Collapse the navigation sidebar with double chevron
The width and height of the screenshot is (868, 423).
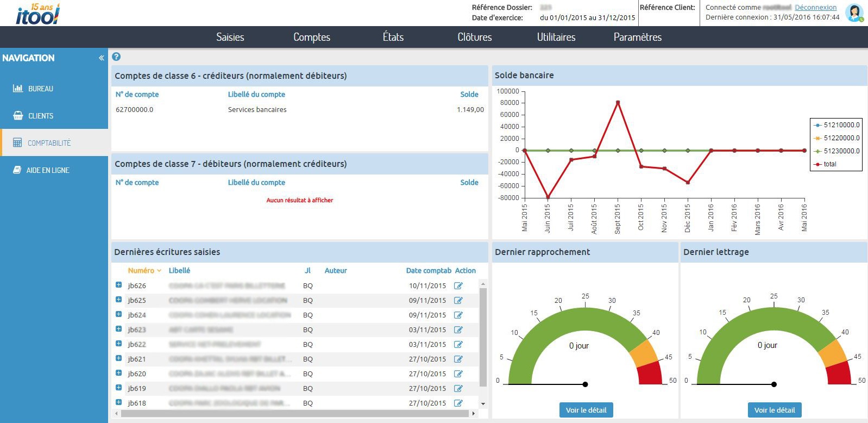(101, 58)
